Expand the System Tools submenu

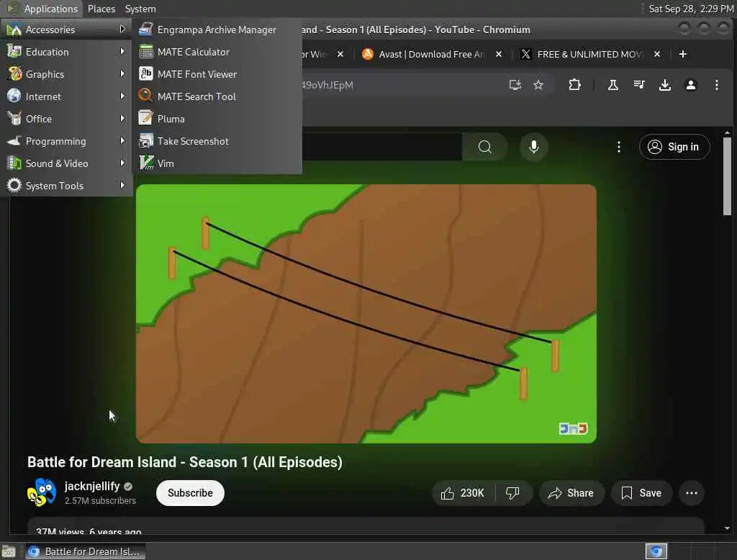(x=66, y=186)
